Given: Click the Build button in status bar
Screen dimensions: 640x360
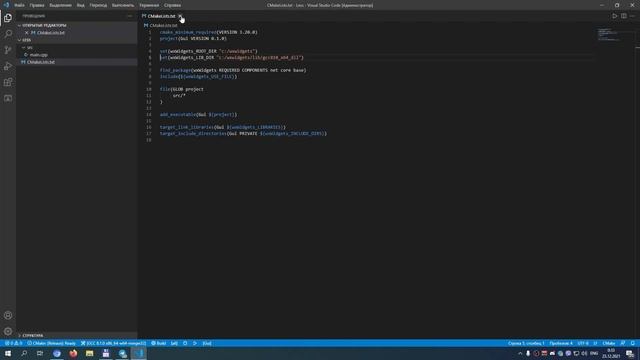Looking at the screenshot, I should 159,343.
